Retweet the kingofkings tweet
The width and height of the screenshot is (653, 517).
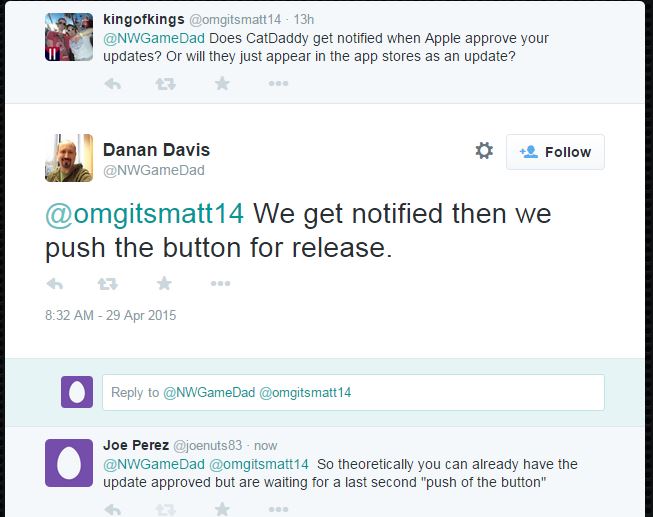[165, 84]
